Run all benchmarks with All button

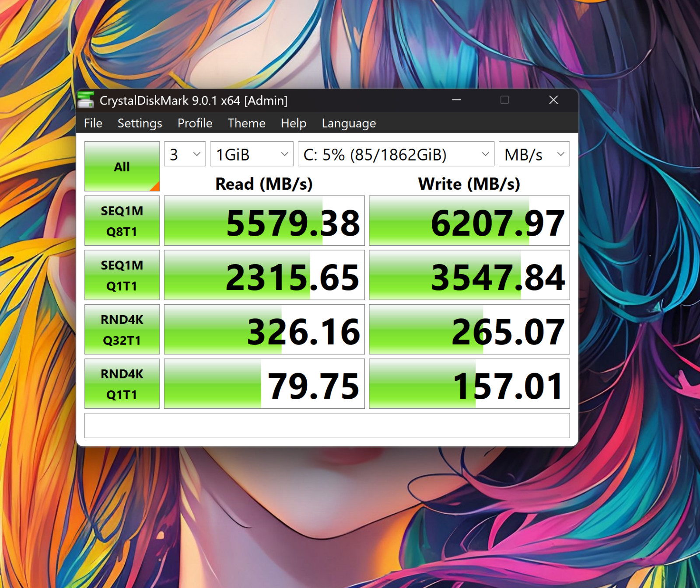point(122,166)
